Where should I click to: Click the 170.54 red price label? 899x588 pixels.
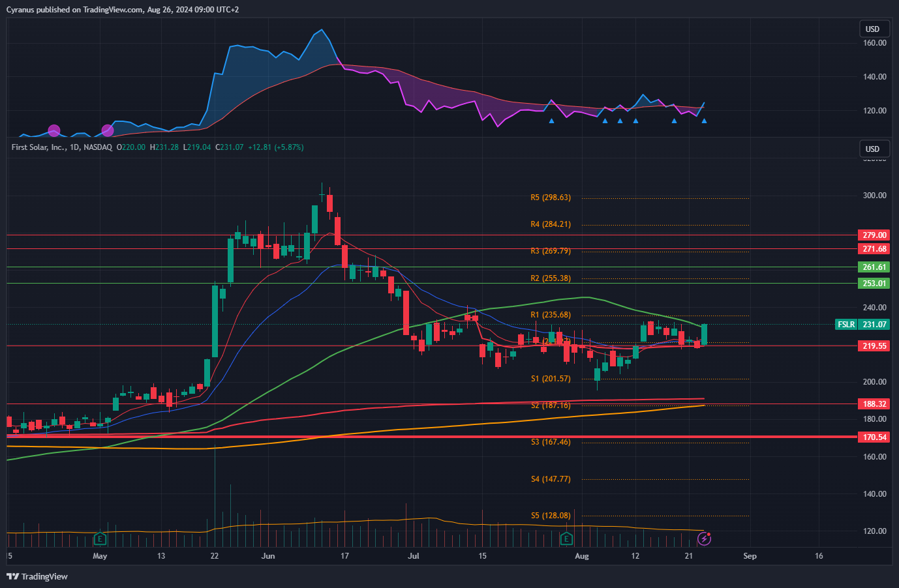875,437
